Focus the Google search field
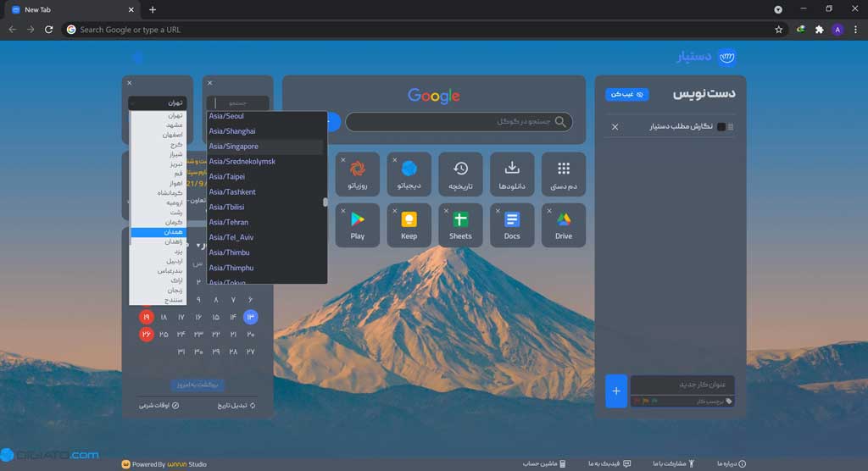Screen dimensions: 868x471 [459, 122]
